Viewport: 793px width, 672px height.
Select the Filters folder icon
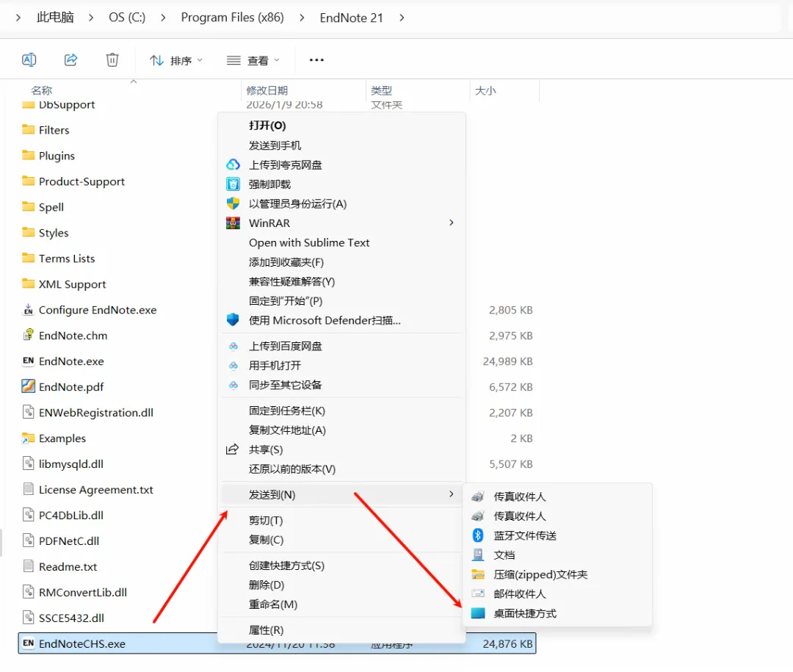(x=29, y=129)
